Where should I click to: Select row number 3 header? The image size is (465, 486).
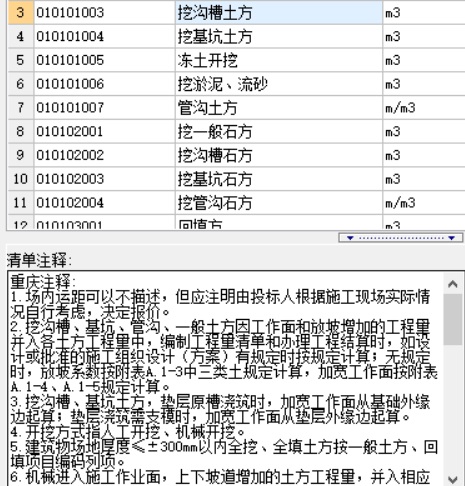20,13
